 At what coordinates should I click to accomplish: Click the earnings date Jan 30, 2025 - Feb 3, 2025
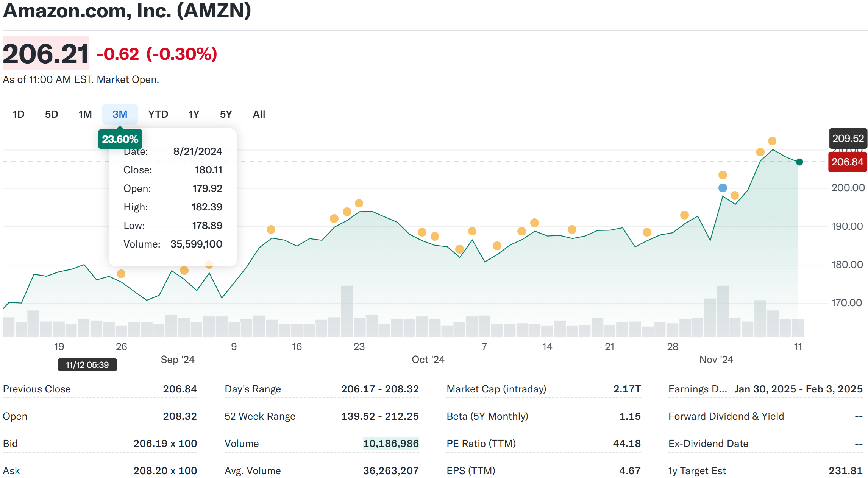tap(798, 389)
